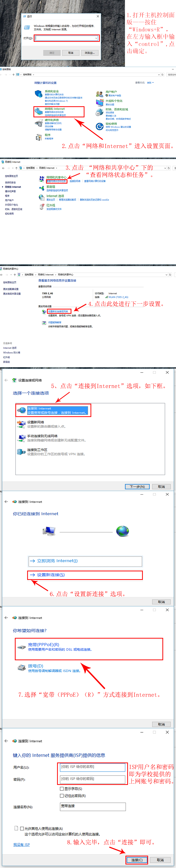Image resolution: width=176 pixels, height=868 pixels.
Task: Click the 设置新网络 router icon option
Action: (x=22, y=424)
